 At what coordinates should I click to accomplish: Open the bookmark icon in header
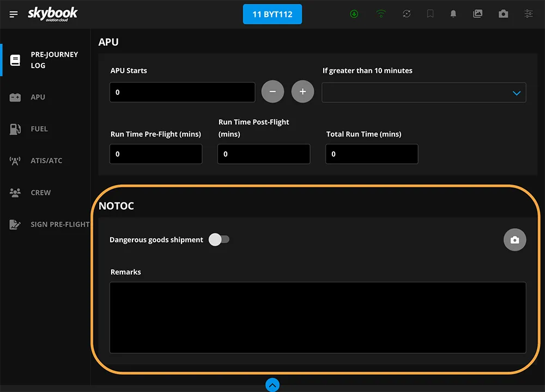tap(431, 14)
